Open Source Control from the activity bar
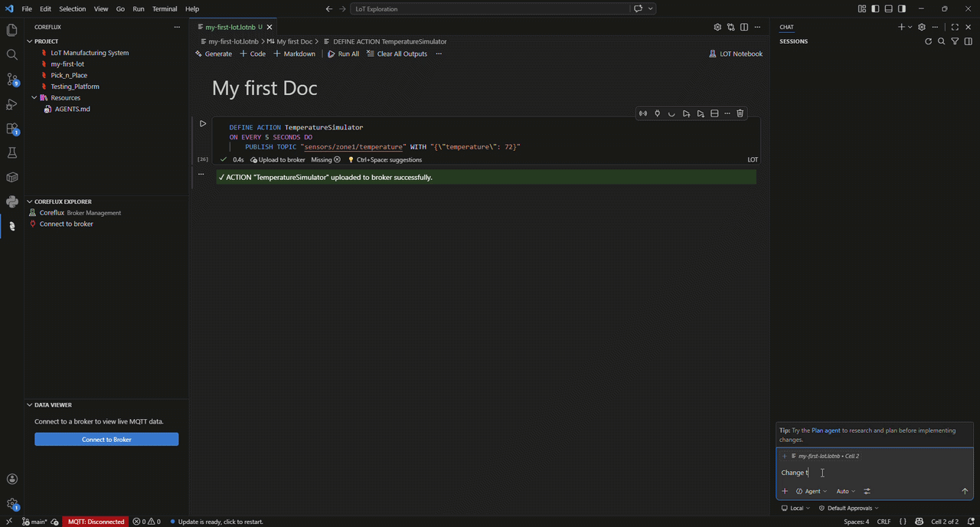The height and width of the screenshot is (527, 980). tap(11, 79)
